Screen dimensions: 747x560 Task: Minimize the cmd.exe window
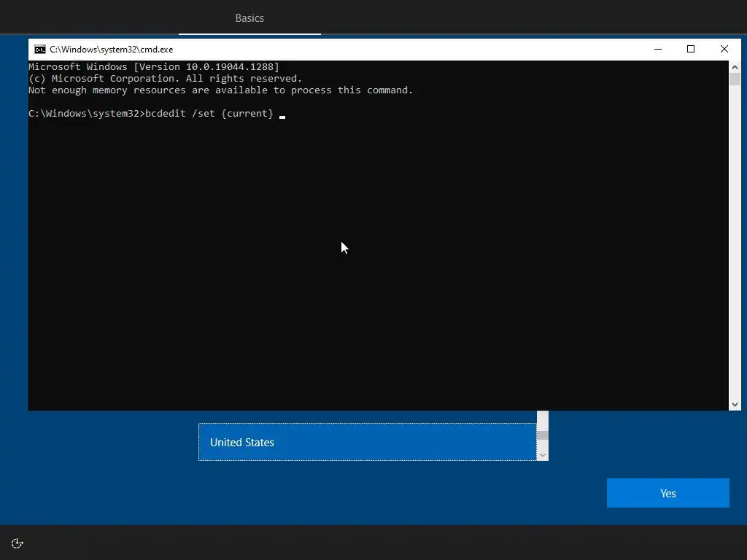pyautogui.click(x=658, y=49)
